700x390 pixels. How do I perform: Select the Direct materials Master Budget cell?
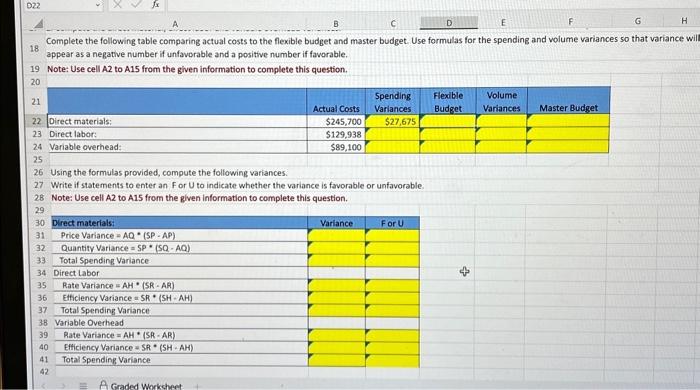[568, 120]
